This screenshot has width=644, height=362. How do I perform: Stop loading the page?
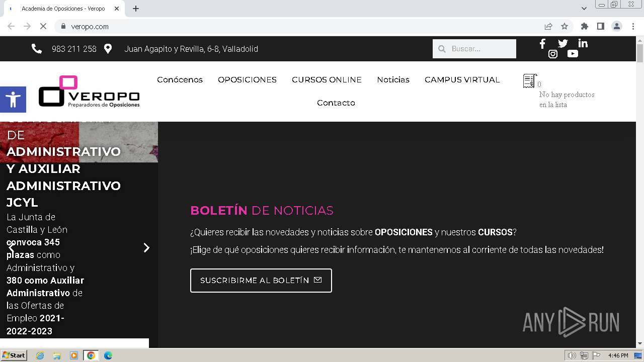pyautogui.click(x=43, y=26)
